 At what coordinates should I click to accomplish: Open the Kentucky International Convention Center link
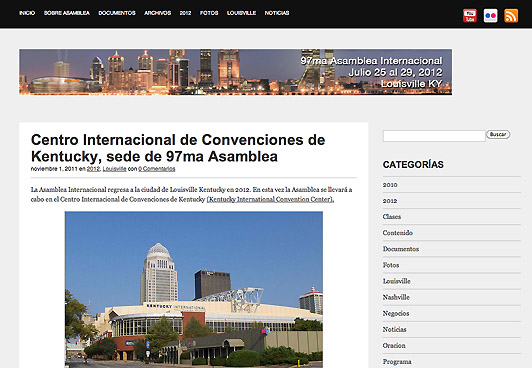coord(270,199)
